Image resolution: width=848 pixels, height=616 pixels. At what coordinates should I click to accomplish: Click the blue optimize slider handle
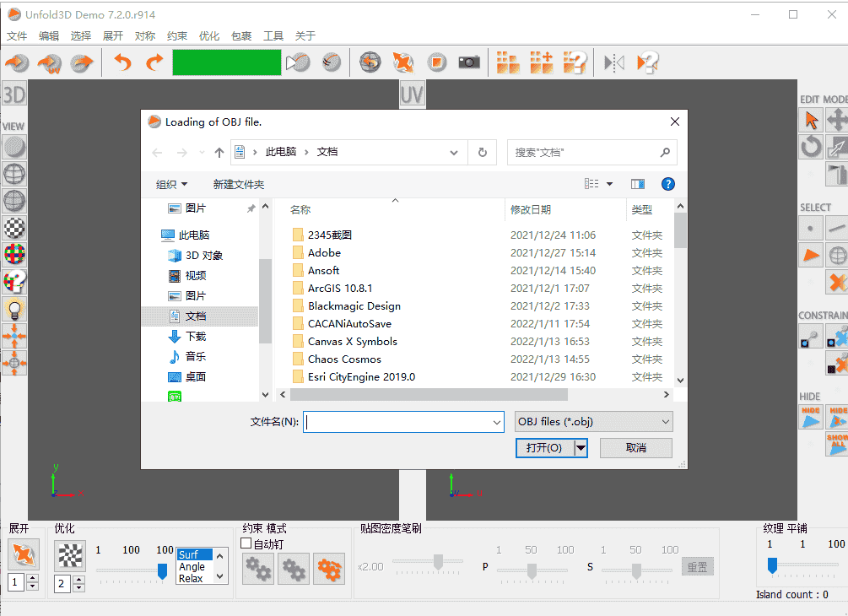coord(163,570)
